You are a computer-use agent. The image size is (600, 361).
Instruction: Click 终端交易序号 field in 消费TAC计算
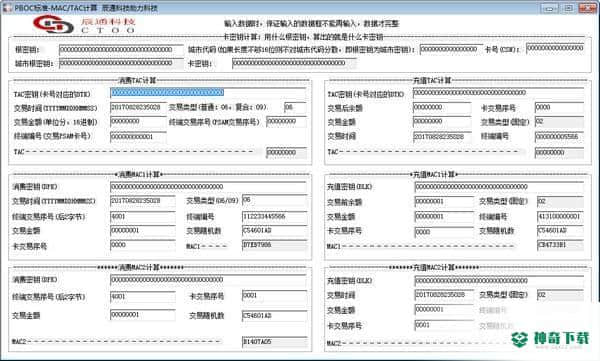(x=286, y=122)
